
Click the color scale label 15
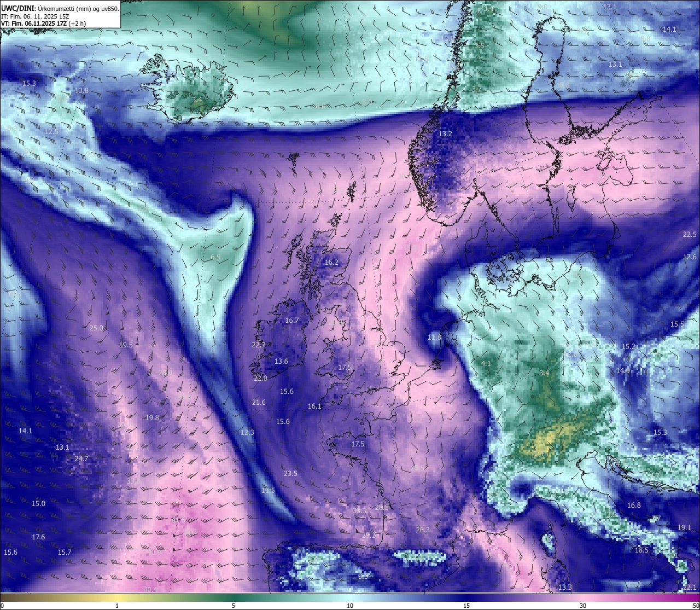[x=466, y=606]
